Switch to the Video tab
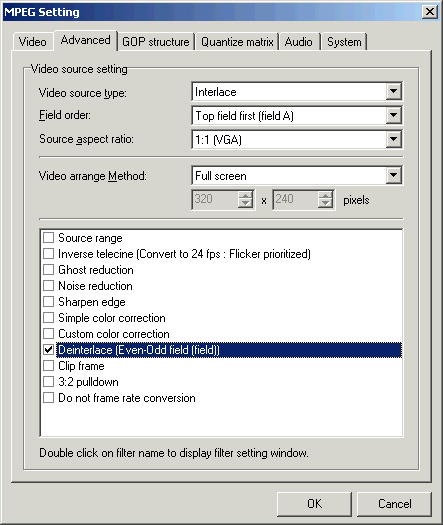 click(x=33, y=42)
